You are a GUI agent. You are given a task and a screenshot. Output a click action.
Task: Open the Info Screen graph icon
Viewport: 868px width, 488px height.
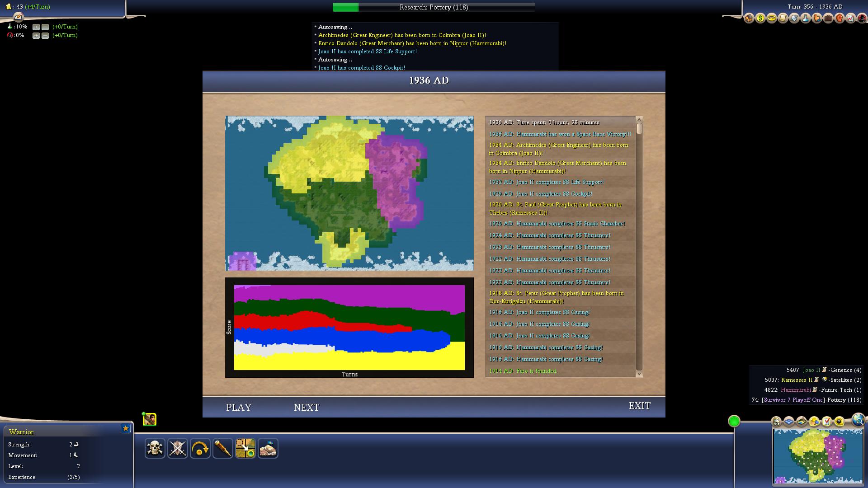851,18
